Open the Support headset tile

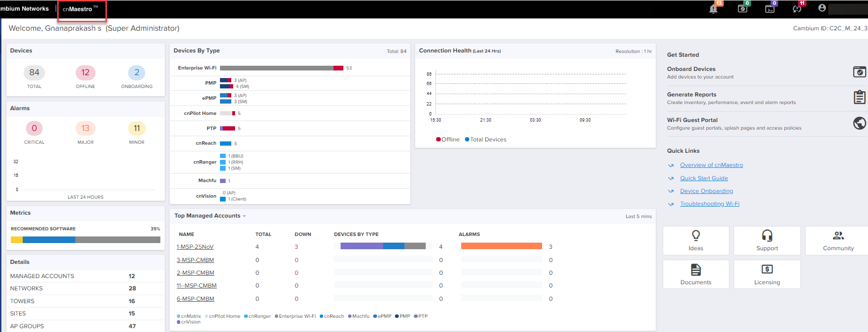click(x=767, y=240)
